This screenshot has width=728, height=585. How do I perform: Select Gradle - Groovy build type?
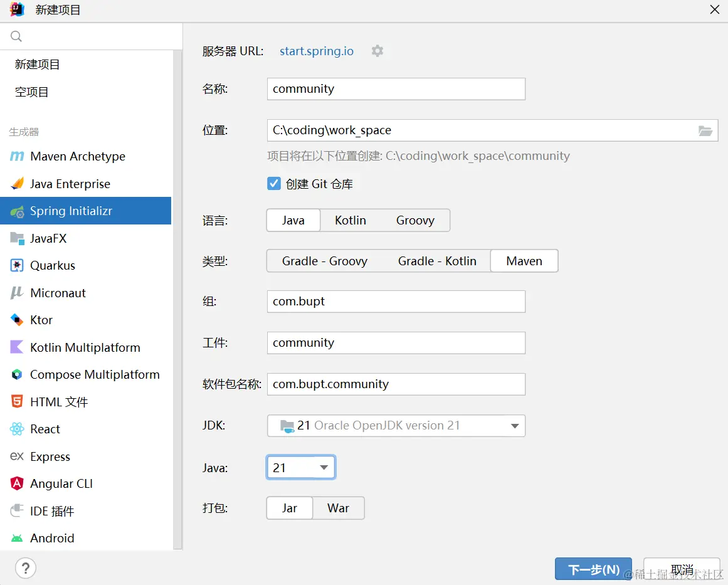pyautogui.click(x=324, y=261)
